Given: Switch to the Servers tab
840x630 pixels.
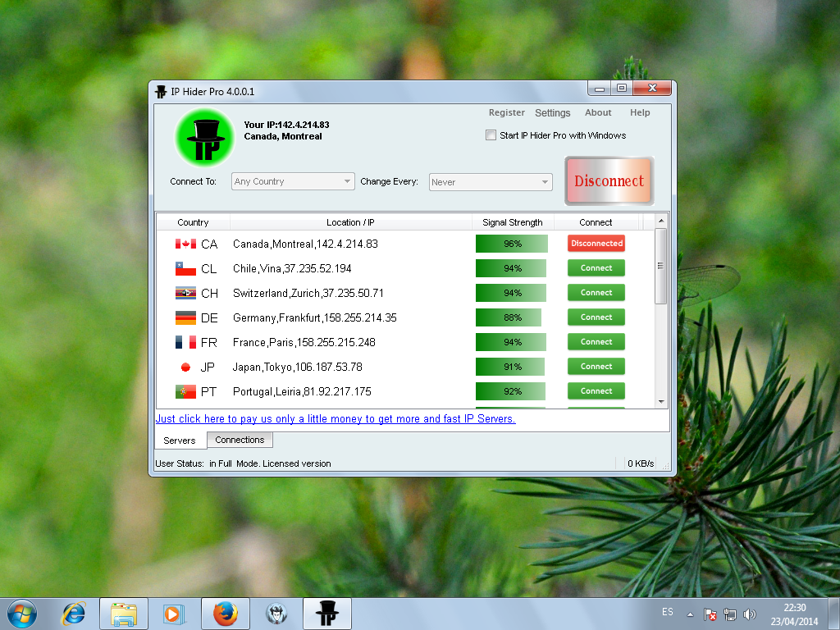Looking at the screenshot, I should (x=180, y=441).
